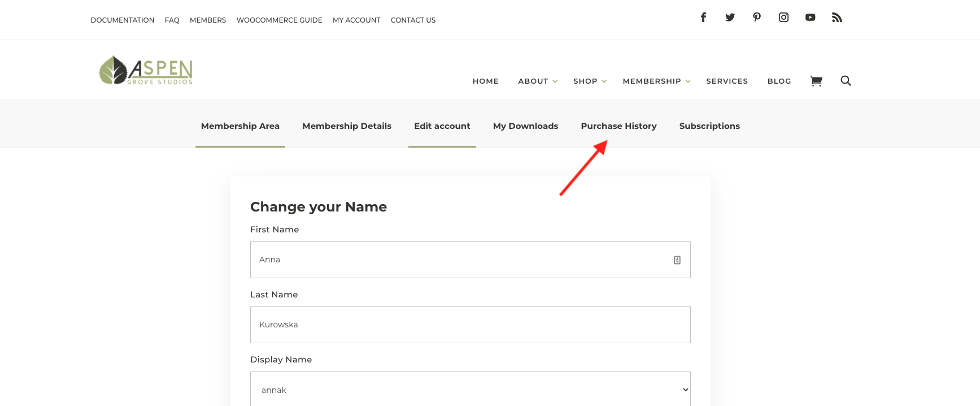980x406 pixels.
Task: Click the search magnifier icon
Action: pos(846,81)
